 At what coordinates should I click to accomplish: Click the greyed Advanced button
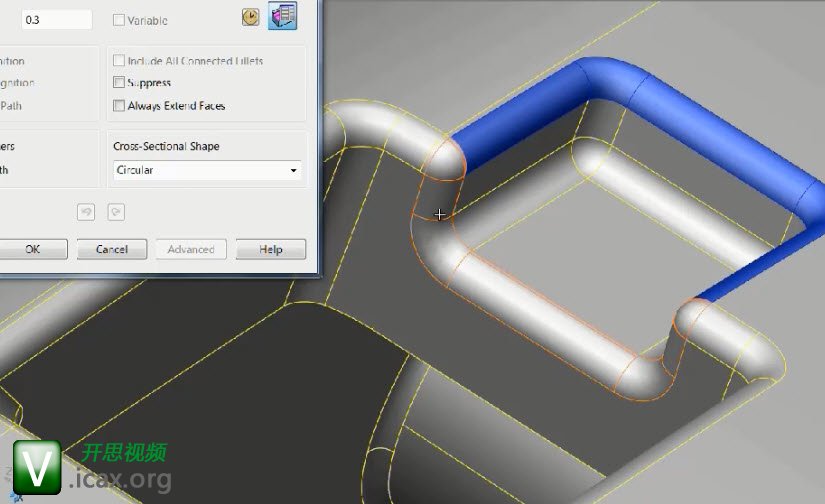[x=191, y=249]
